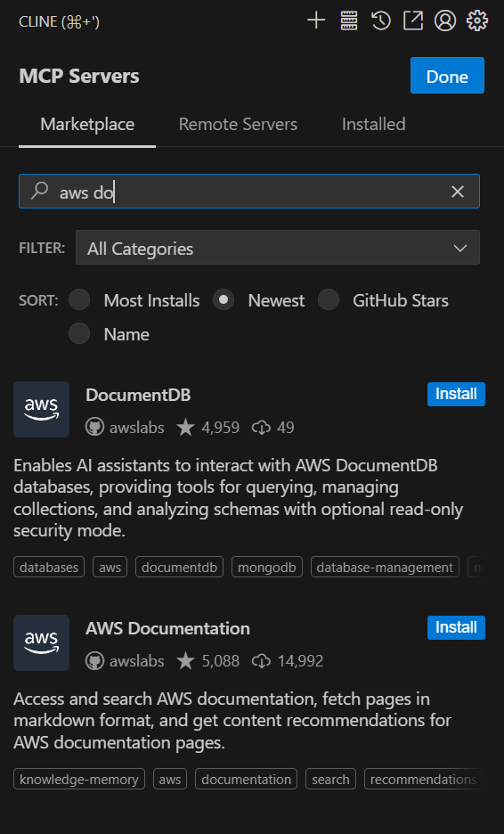This screenshot has height=834, width=504.
Task: Open the task history clock icon
Action: coord(380,21)
